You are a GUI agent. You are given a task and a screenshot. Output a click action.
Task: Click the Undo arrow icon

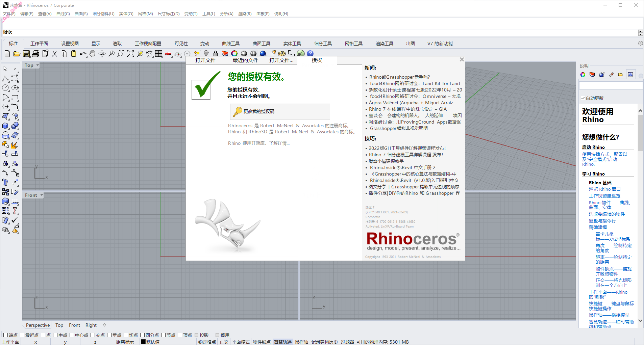83,54
